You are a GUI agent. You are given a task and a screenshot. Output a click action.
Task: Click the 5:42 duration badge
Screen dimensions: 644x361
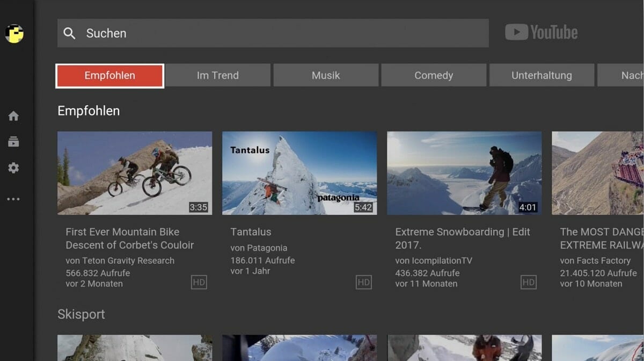point(363,207)
